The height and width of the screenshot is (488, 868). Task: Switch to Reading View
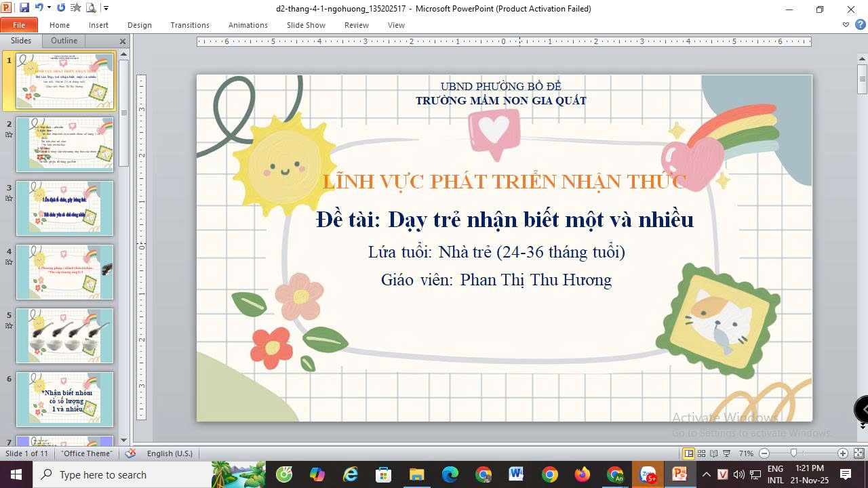point(714,453)
